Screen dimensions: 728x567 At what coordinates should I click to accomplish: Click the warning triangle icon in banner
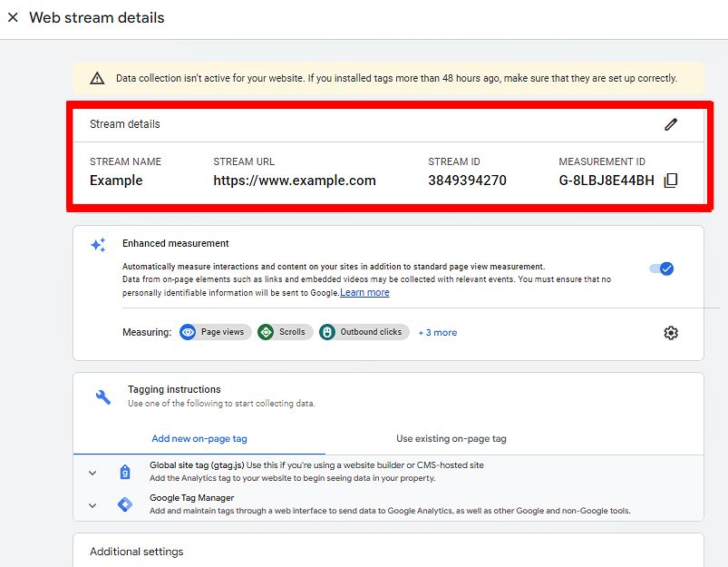[x=97, y=78]
